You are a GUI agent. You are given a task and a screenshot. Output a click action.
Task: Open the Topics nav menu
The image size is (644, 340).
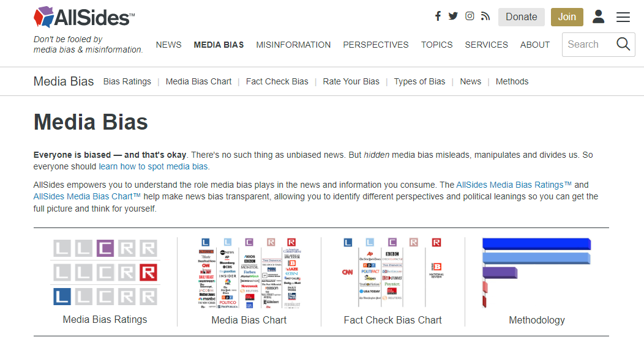(x=436, y=45)
